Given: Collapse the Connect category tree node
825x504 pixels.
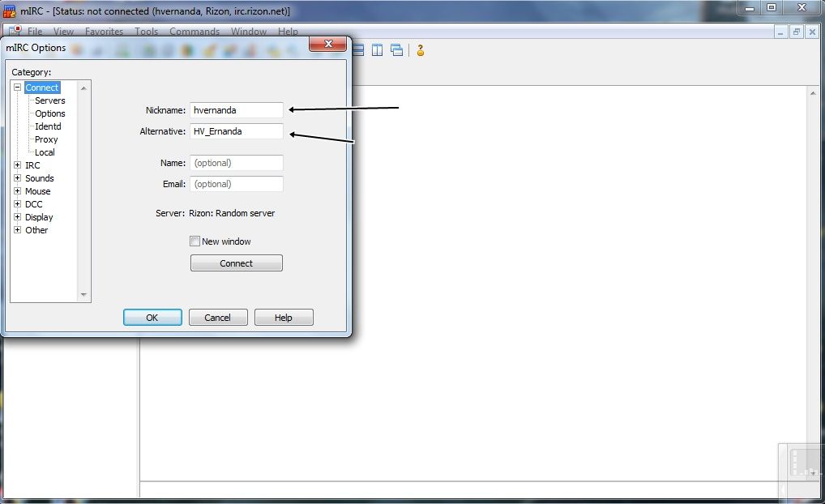Looking at the screenshot, I should pos(18,88).
